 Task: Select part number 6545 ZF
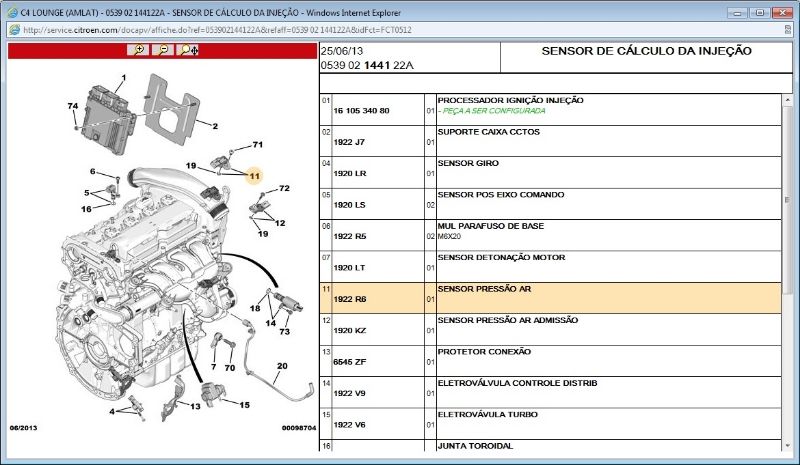350,362
